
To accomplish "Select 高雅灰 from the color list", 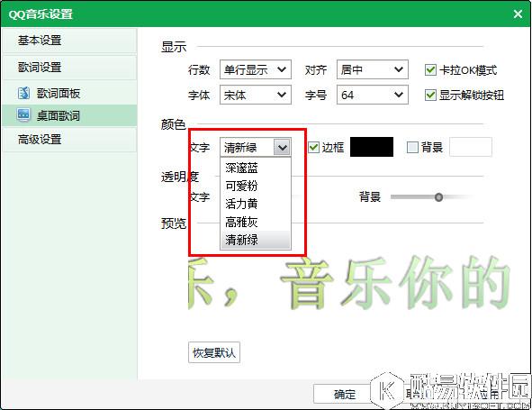I will coord(256,222).
